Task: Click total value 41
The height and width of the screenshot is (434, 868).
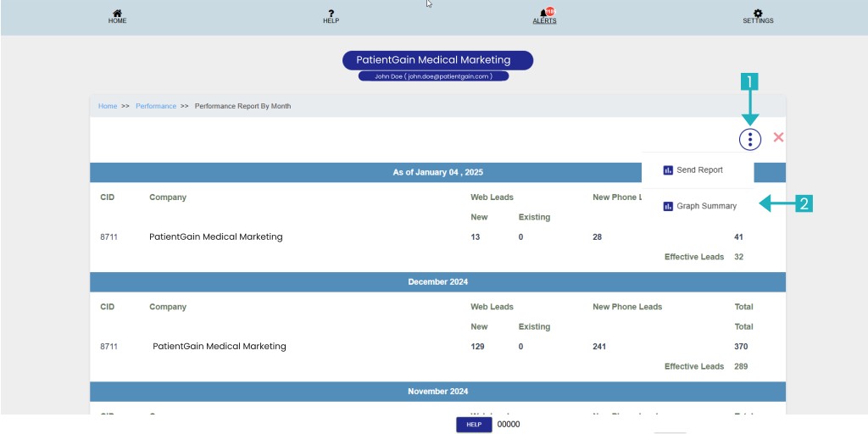Action: coord(738,237)
